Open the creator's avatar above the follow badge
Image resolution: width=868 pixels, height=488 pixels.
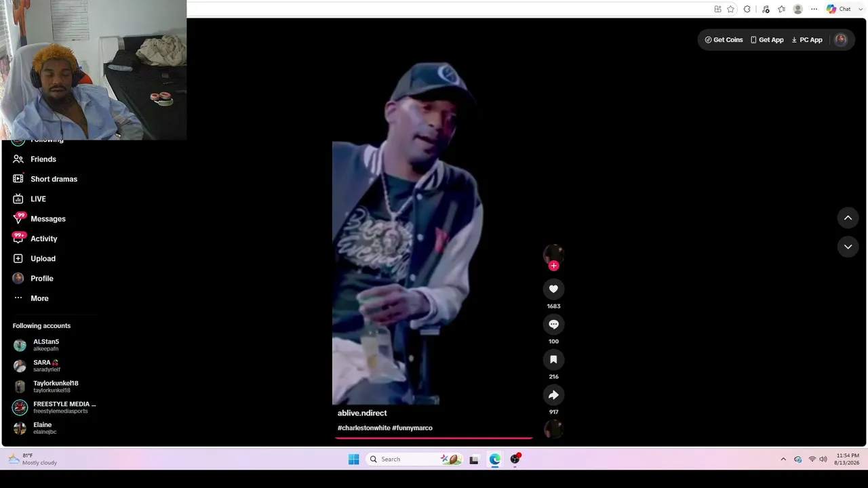553,253
